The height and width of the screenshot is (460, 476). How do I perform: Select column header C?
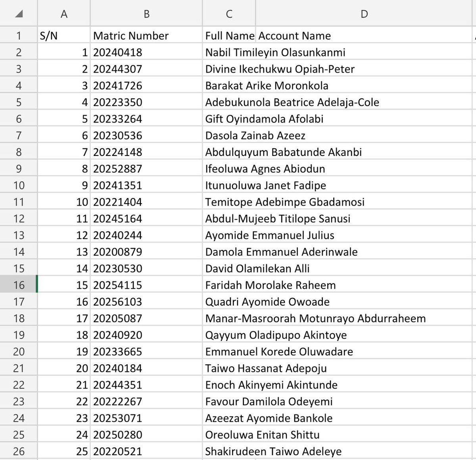click(x=229, y=13)
